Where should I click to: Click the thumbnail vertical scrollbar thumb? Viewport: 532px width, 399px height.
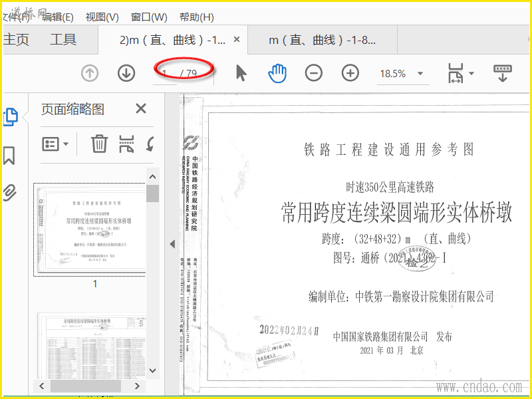coord(153,194)
